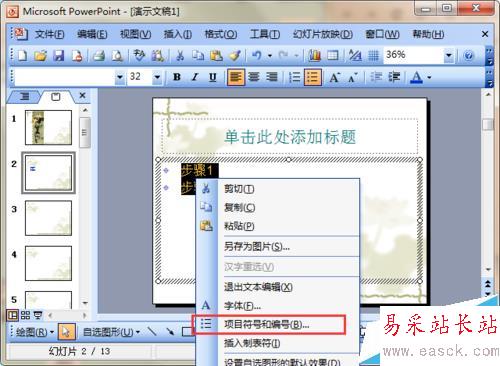The width and height of the screenshot is (500, 366).
Task: Open the 帮助(H) menu
Action: pyautogui.click(x=428, y=34)
